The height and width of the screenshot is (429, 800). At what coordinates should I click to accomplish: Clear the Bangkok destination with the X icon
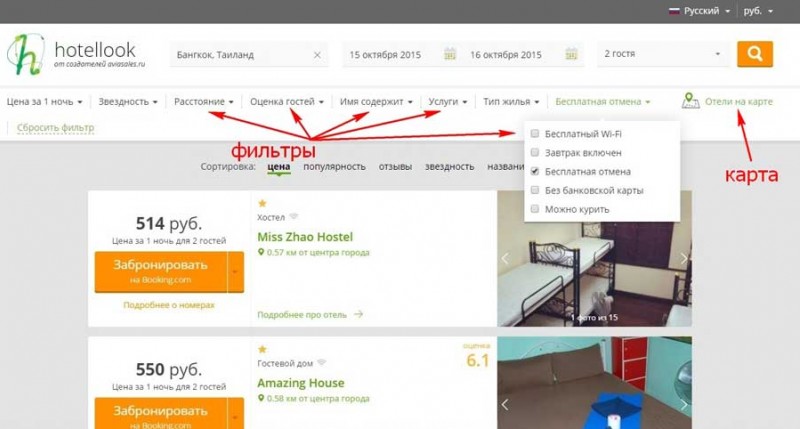click(317, 55)
